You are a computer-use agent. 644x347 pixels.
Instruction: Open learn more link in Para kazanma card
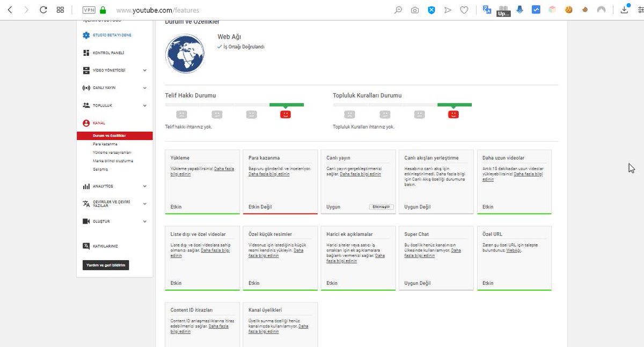(269, 174)
